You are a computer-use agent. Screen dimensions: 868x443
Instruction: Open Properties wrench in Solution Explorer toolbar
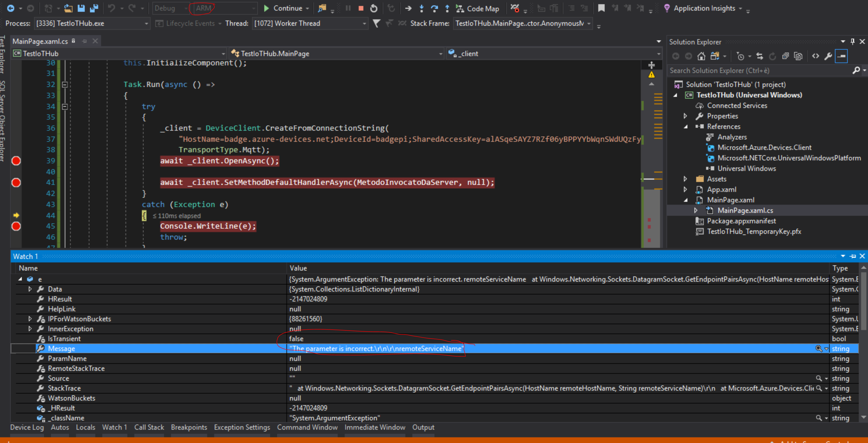click(x=828, y=56)
